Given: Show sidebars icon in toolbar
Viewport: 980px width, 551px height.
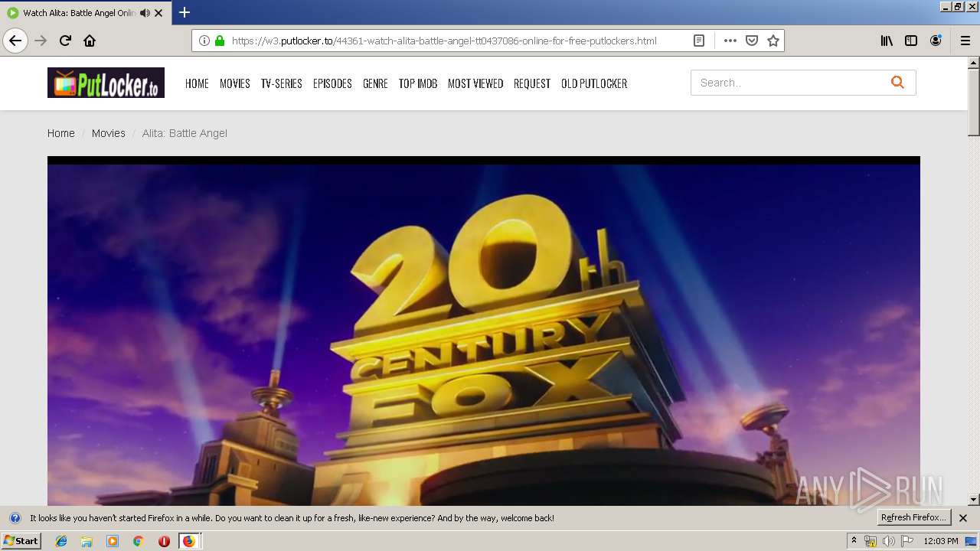Looking at the screenshot, I should [911, 41].
